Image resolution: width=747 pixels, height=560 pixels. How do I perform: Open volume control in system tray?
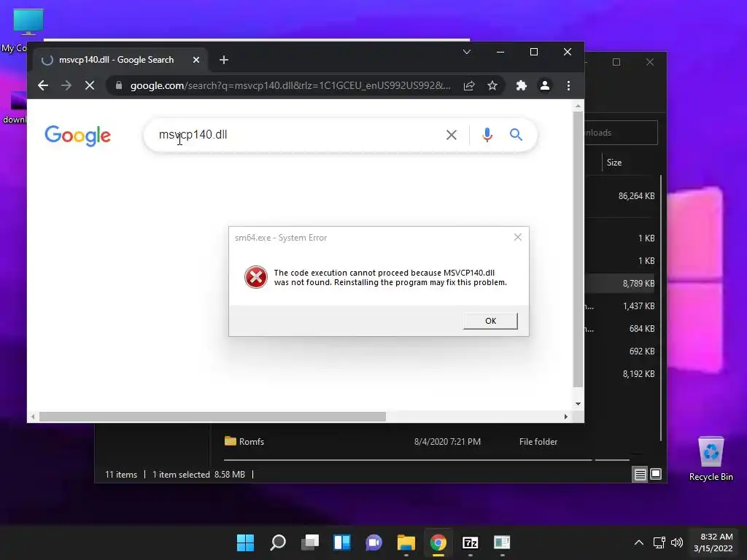click(x=676, y=542)
